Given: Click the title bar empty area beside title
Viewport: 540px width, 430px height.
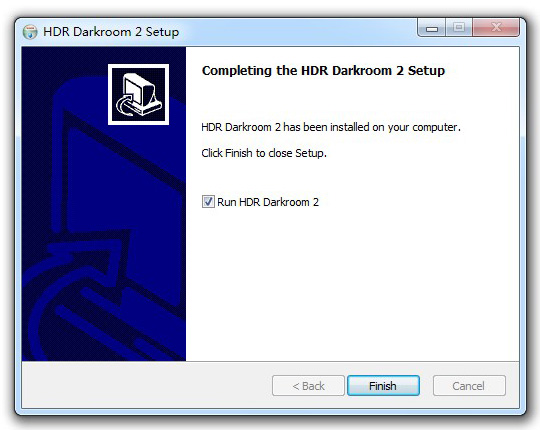Looking at the screenshot, I should click(x=296, y=32).
